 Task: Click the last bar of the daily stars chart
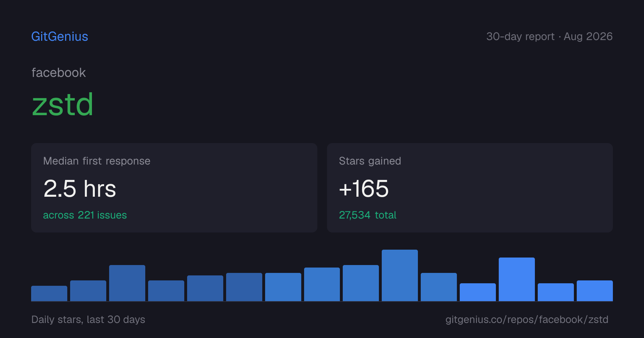tap(595, 291)
